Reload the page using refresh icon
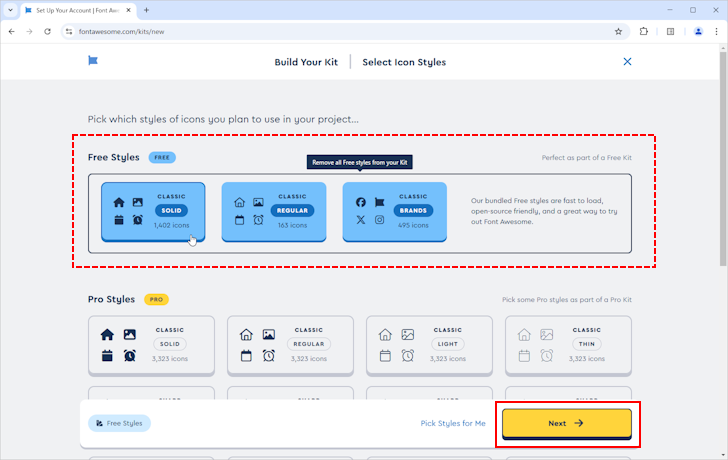This screenshot has width=728, height=460. tap(47, 31)
